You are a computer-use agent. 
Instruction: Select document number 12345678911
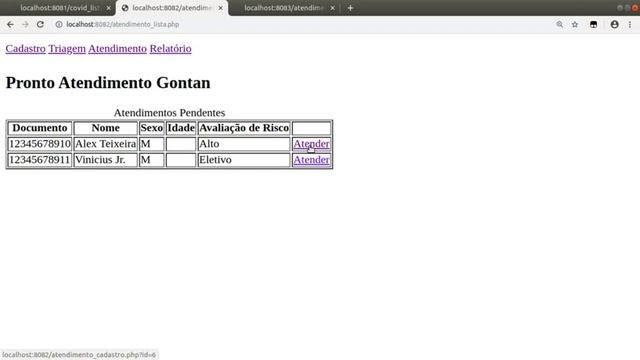pos(40,160)
